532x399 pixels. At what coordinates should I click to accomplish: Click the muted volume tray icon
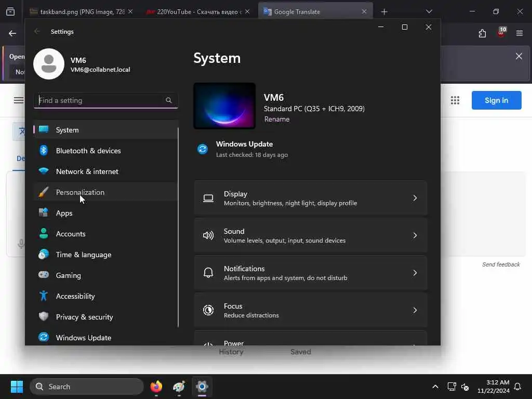pos(465,387)
